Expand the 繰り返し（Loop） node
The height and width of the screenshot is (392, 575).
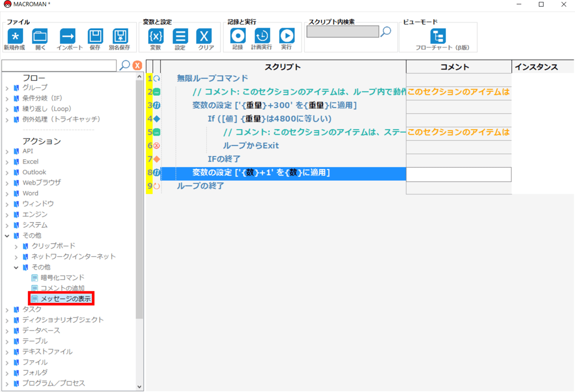(x=7, y=109)
